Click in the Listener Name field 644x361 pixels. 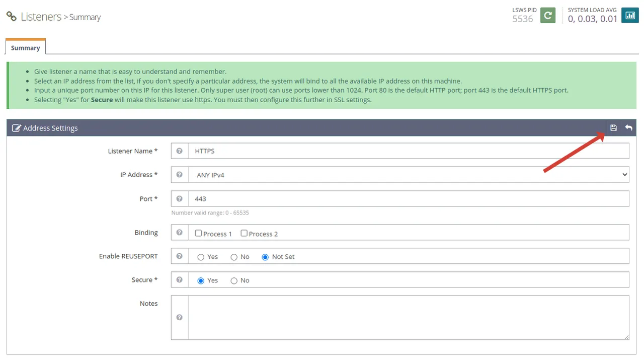(409, 151)
